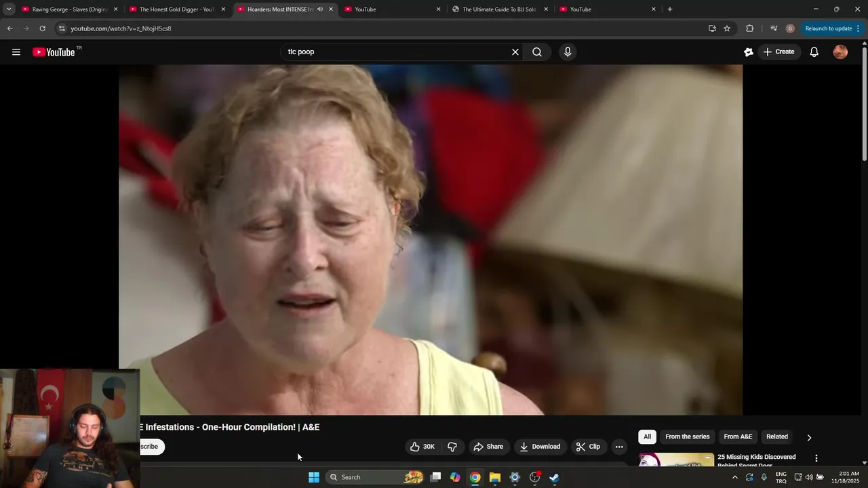Screen dimensions: 868x488
Task: Open the 25 Missing Kids Discovered video thumbnail
Action: coord(676,460)
